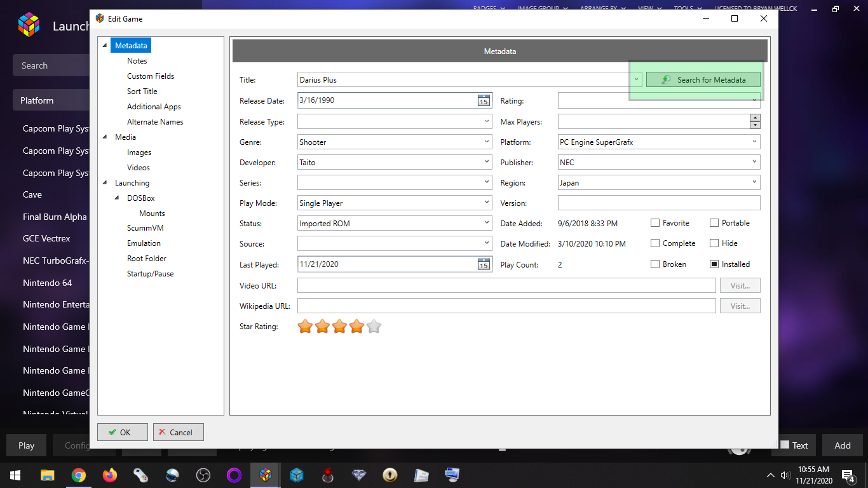Image resolution: width=868 pixels, height=488 pixels.
Task: Select Alternate Names in the tree
Action: click(155, 122)
